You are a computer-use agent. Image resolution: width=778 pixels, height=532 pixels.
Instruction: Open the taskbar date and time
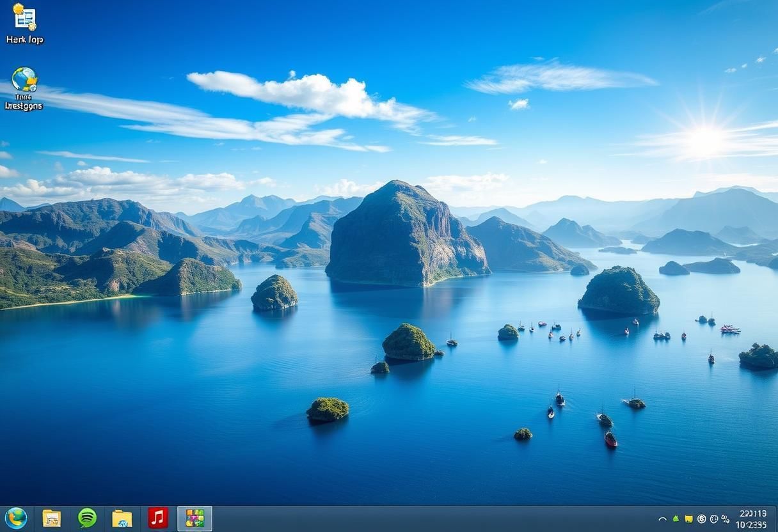752,519
